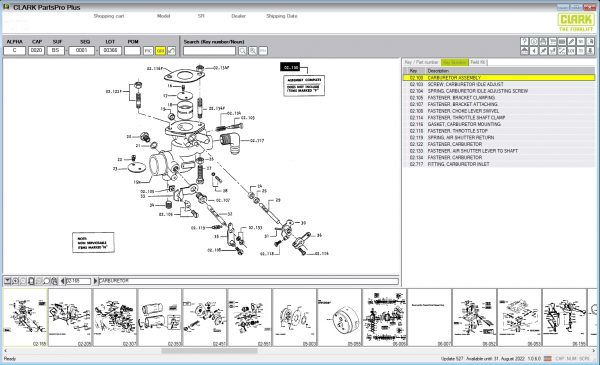This screenshot has width=600, height=365.
Task: Click the print icon in top-right toolbar
Action: tap(543, 41)
